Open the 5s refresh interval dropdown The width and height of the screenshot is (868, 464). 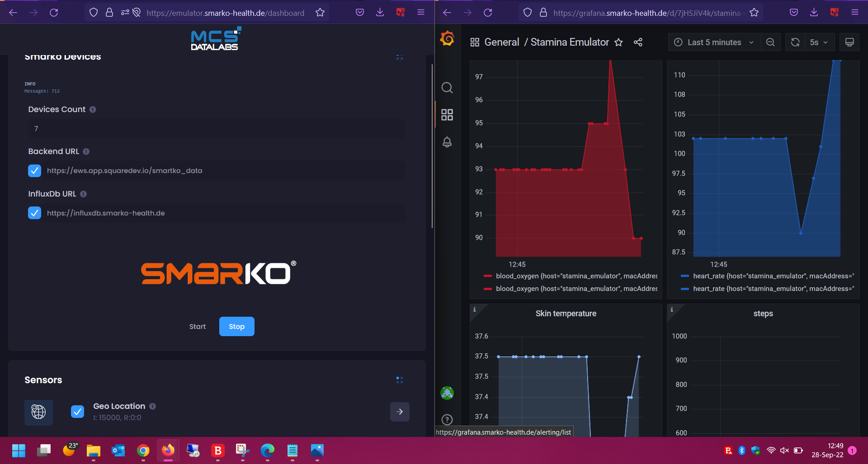pyautogui.click(x=819, y=42)
